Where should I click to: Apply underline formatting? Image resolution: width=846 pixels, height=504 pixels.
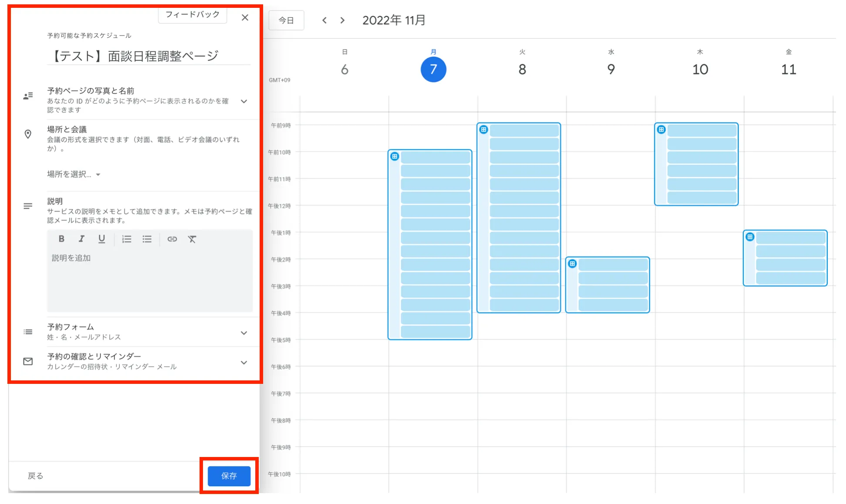102,239
